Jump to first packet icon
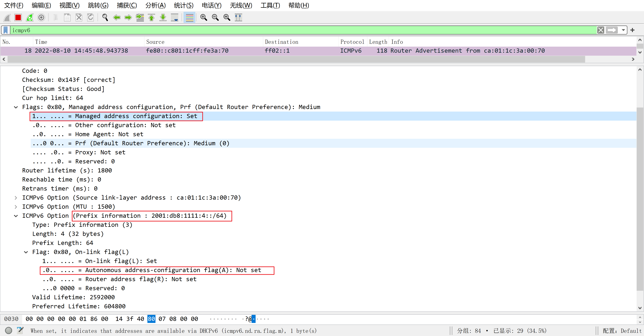The height and width of the screenshot is (336, 644). point(151,17)
